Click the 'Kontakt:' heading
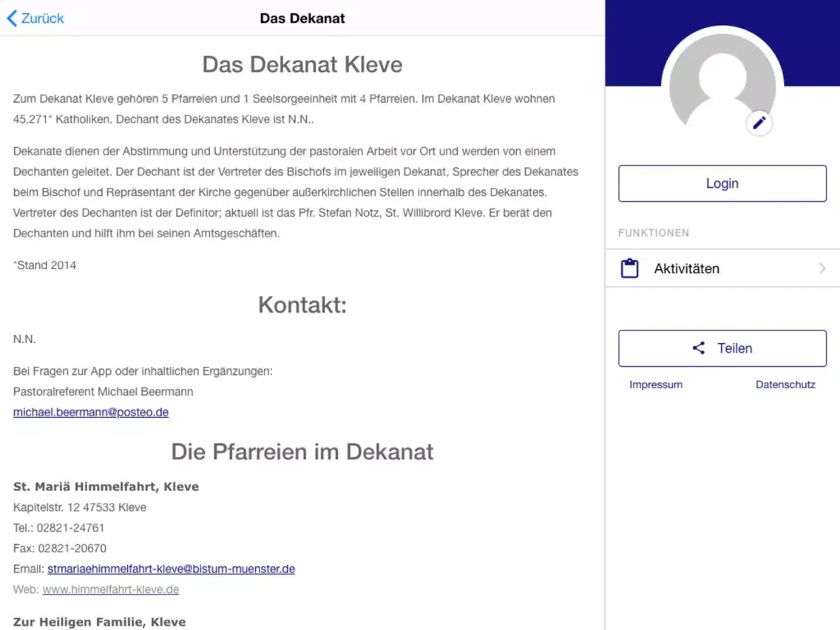The width and height of the screenshot is (840, 630). (302, 305)
